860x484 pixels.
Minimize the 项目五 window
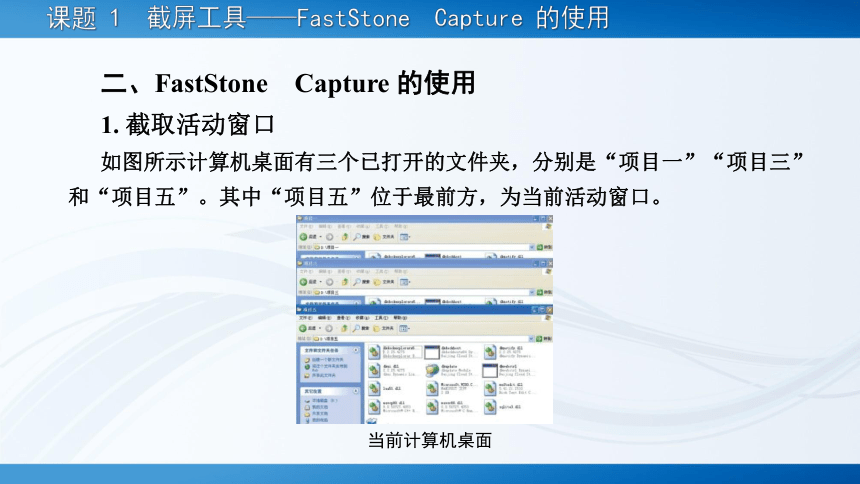[x=534, y=310]
